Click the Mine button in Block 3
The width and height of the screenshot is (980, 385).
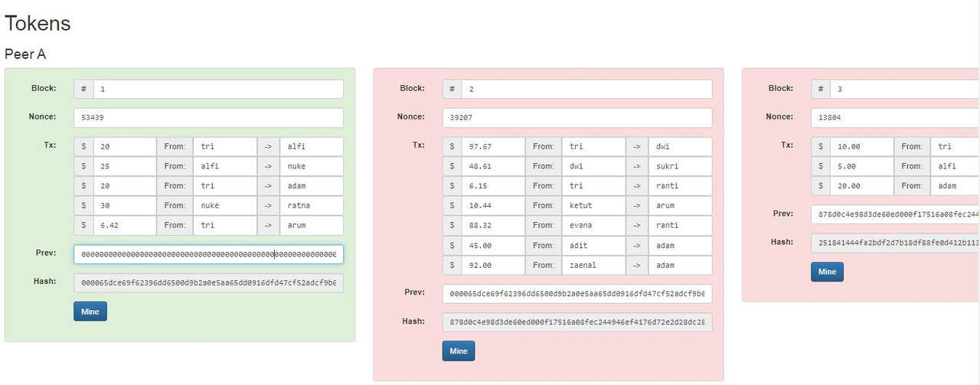tap(827, 272)
